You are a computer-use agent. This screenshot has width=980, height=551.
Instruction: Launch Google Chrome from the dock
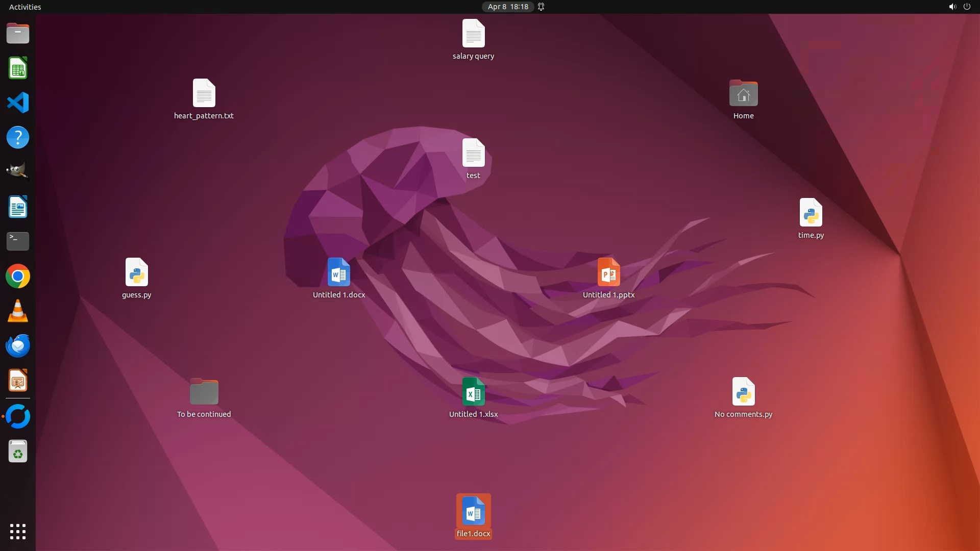18,277
